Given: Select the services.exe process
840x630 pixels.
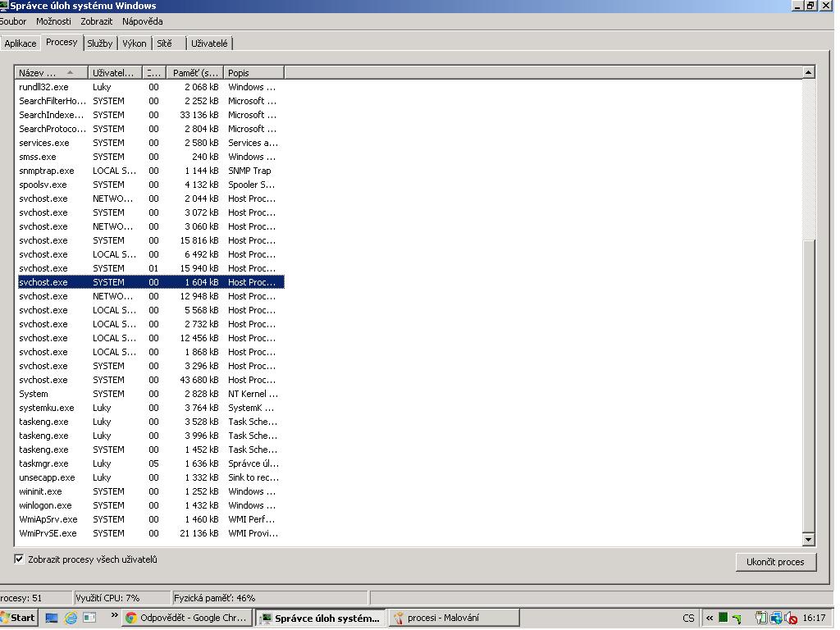Looking at the screenshot, I should 151,143.
